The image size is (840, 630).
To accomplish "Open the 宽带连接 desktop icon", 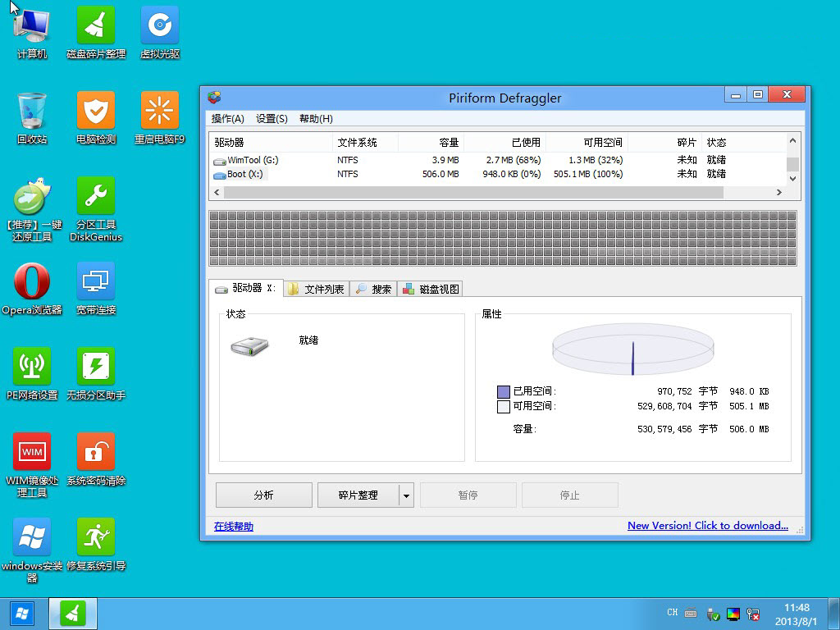I will click(96, 290).
